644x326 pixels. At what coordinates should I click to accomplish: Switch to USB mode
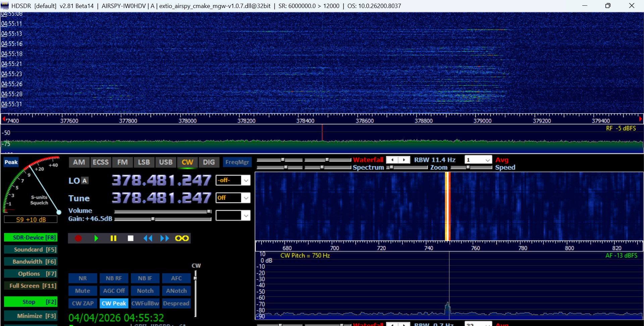tap(166, 162)
